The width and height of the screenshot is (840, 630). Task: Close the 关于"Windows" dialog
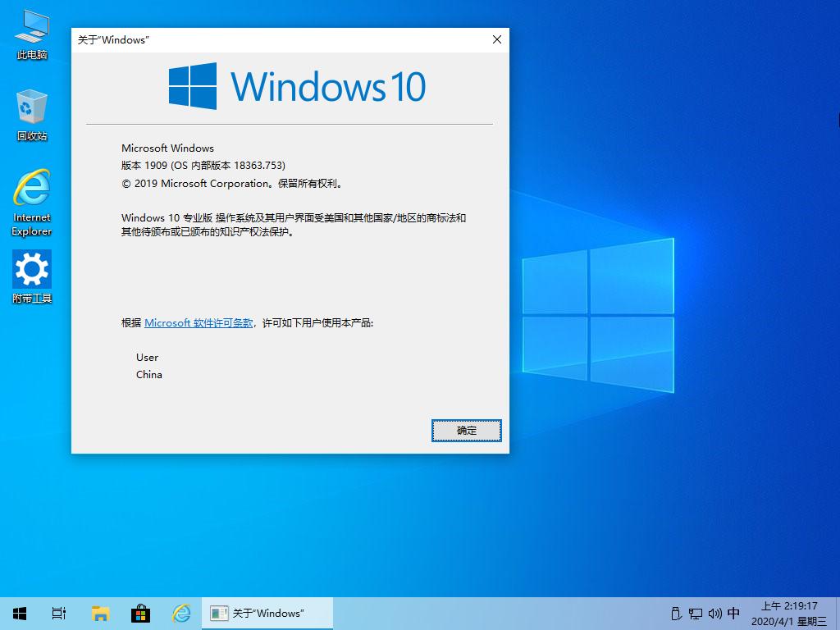[x=497, y=39]
